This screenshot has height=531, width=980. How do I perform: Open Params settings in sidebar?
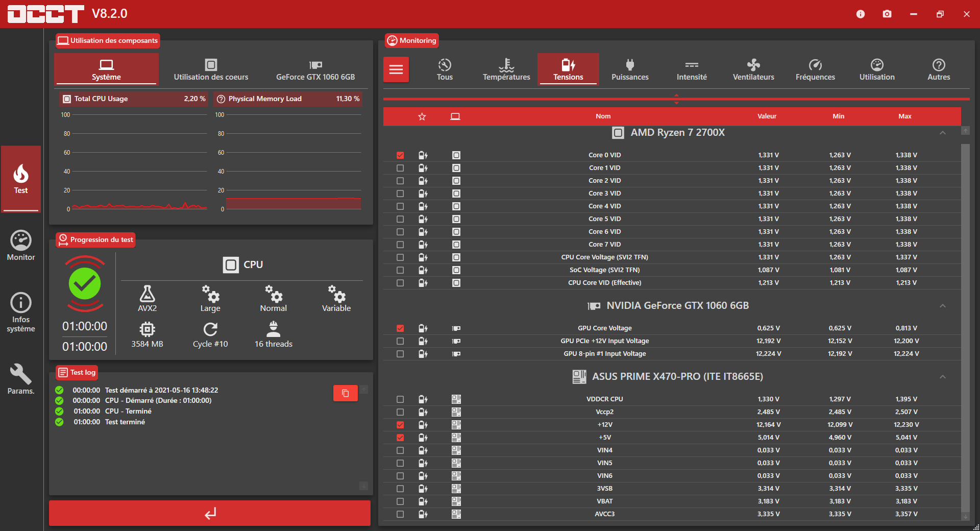pos(21,379)
